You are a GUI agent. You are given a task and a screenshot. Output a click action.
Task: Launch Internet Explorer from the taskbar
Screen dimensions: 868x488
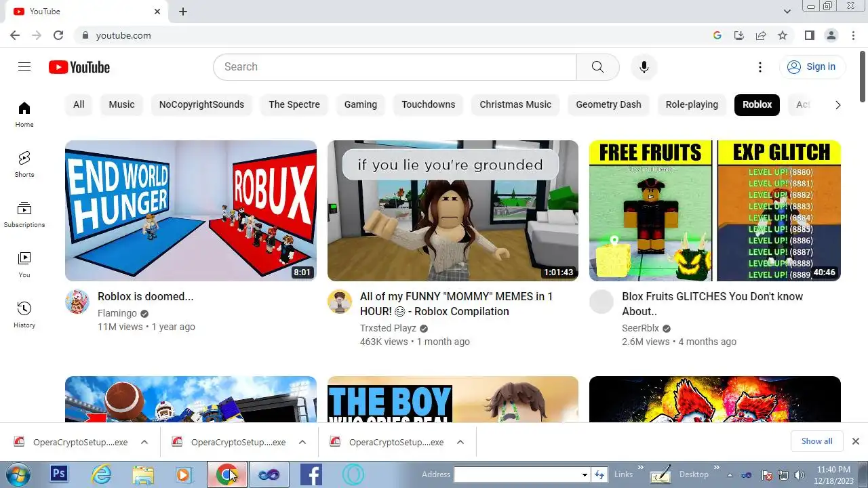point(101,474)
